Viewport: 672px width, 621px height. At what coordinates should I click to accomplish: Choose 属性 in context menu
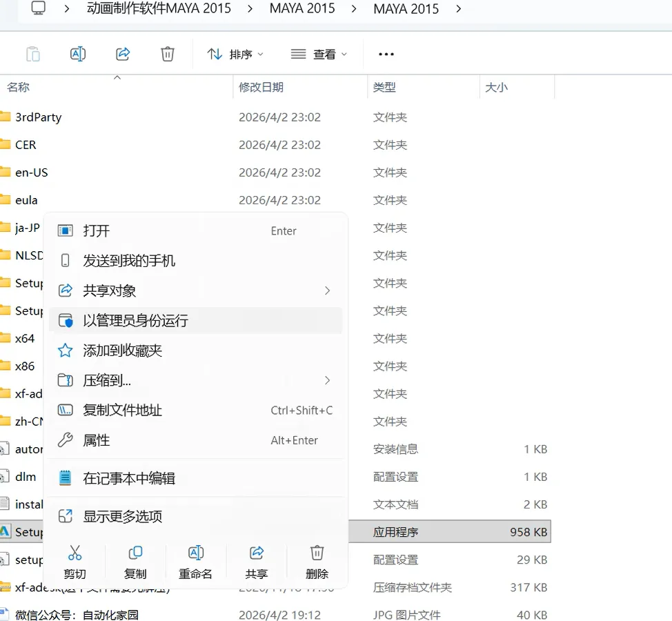tap(196, 440)
